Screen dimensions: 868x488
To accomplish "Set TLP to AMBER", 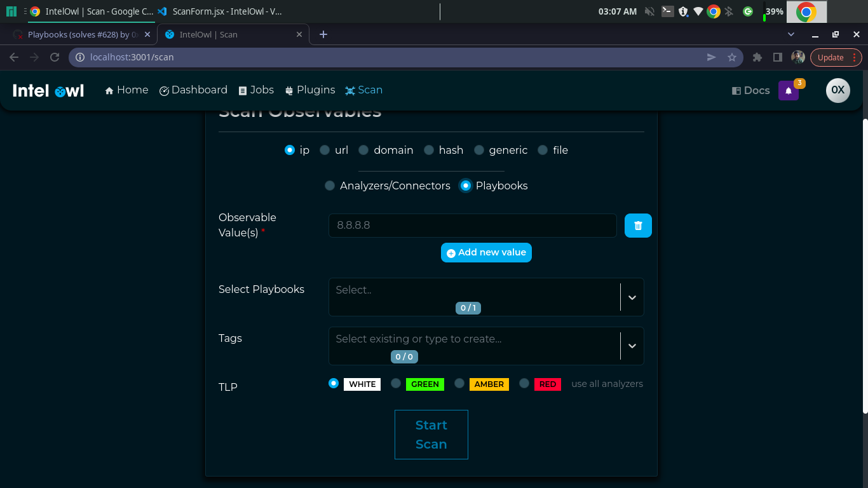I will (459, 383).
